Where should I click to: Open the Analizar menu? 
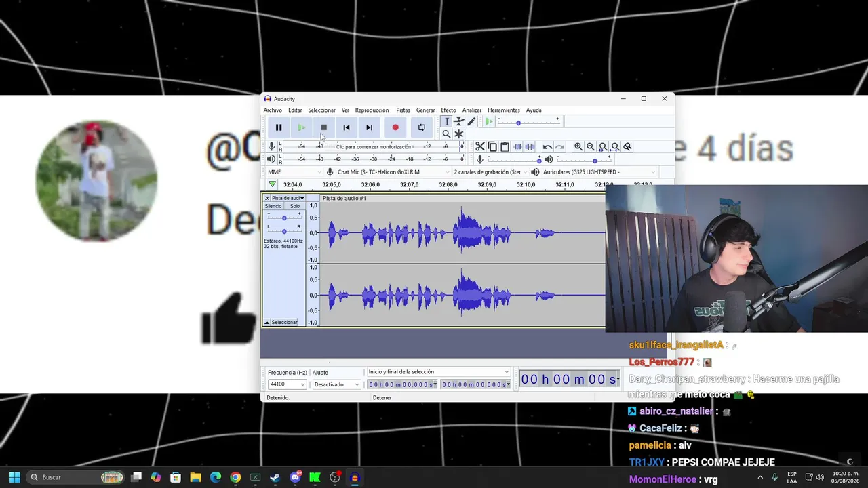[x=471, y=110]
